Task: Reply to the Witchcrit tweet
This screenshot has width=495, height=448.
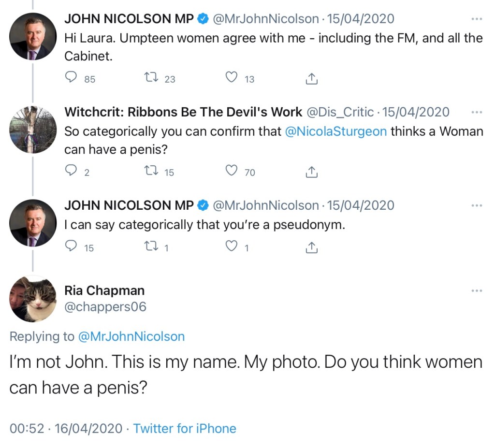Action: pyautogui.click(x=71, y=171)
